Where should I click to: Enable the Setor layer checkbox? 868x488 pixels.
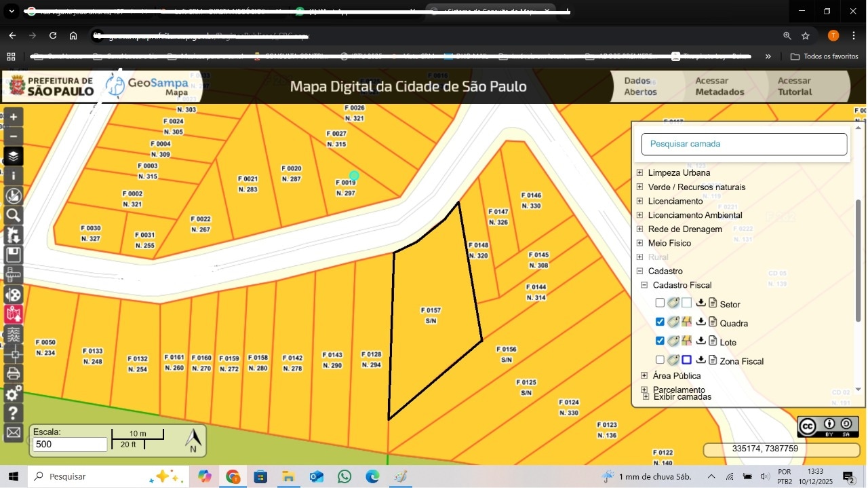pos(660,303)
